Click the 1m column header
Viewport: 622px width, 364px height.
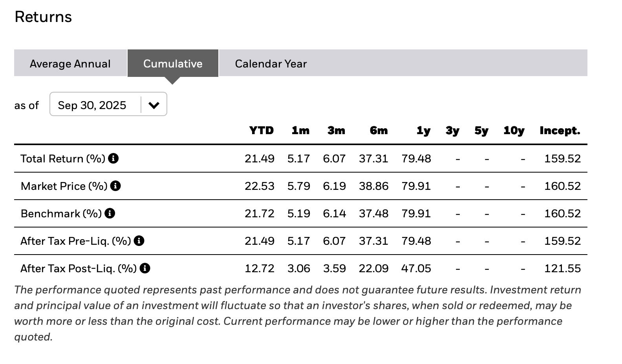coord(300,131)
